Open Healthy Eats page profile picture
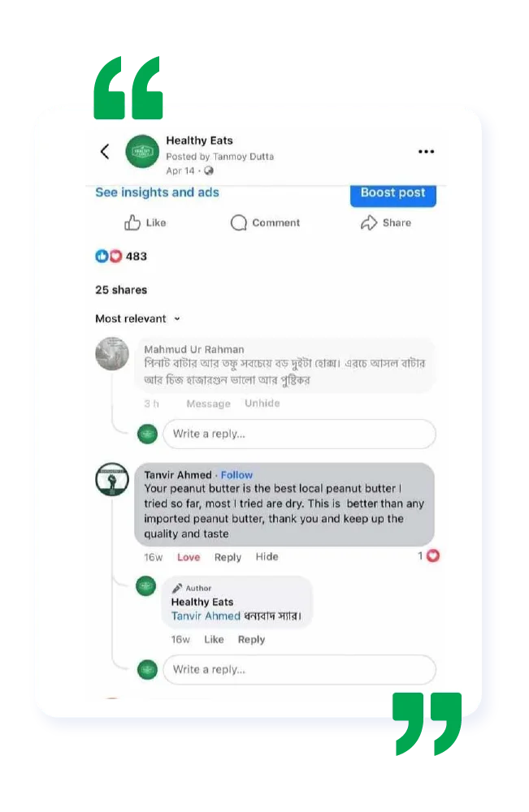Image resolution: width=529 pixels, height=812 pixels. pyautogui.click(x=142, y=151)
